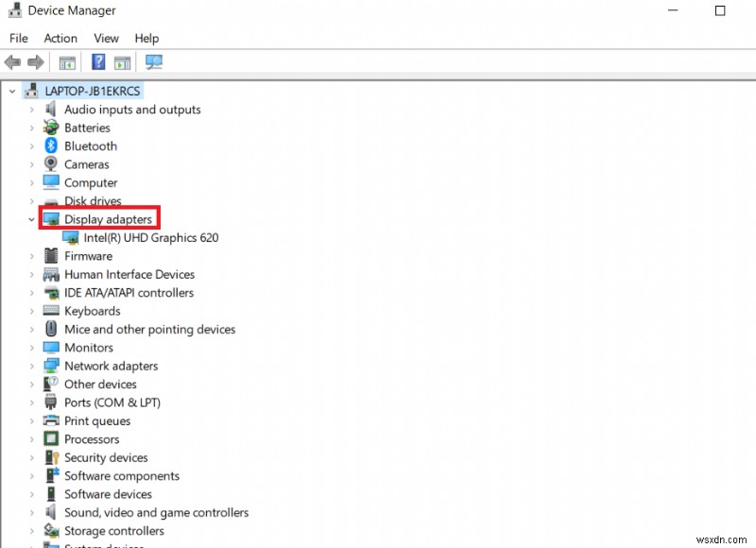Select the Monitors category icon
Viewport: 756px width, 548px height.
[49, 348]
